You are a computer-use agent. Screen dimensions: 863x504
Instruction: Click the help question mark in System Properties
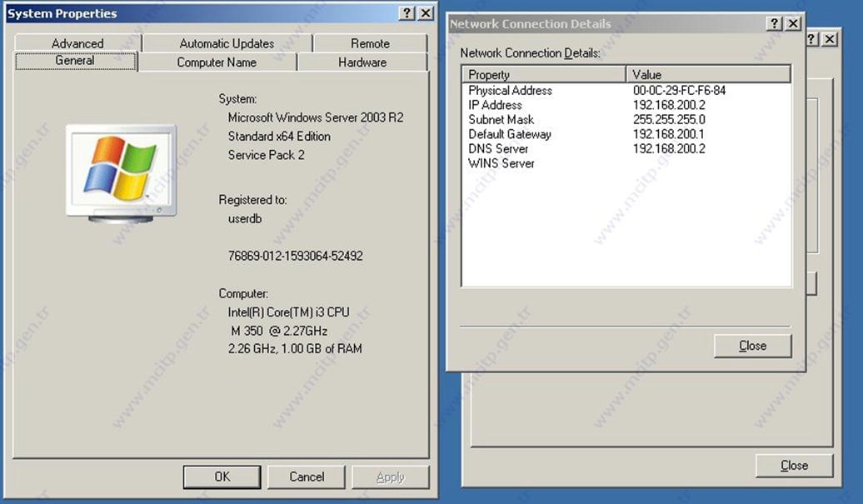click(x=407, y=13)
